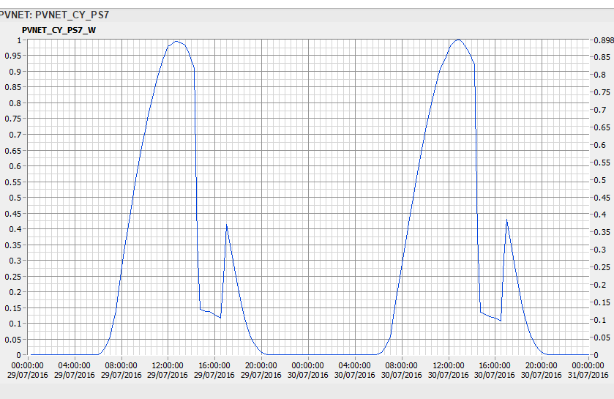Image resolution: width=614 pixels, height=399 pixels.
Task: Select the 00:00:00 30/07/2016 time axis label
Action: pyautogui.click(x=308, y=370)
